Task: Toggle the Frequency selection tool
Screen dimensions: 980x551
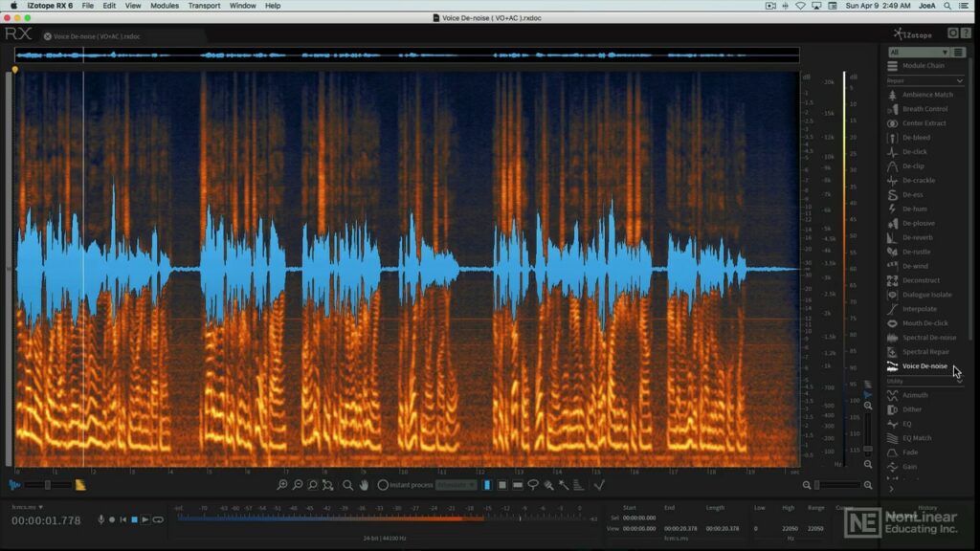Action: [x=518, y=485]
